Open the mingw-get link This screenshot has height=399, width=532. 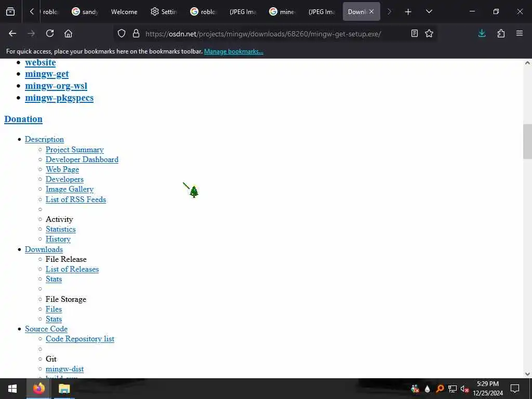coord(47,74)
